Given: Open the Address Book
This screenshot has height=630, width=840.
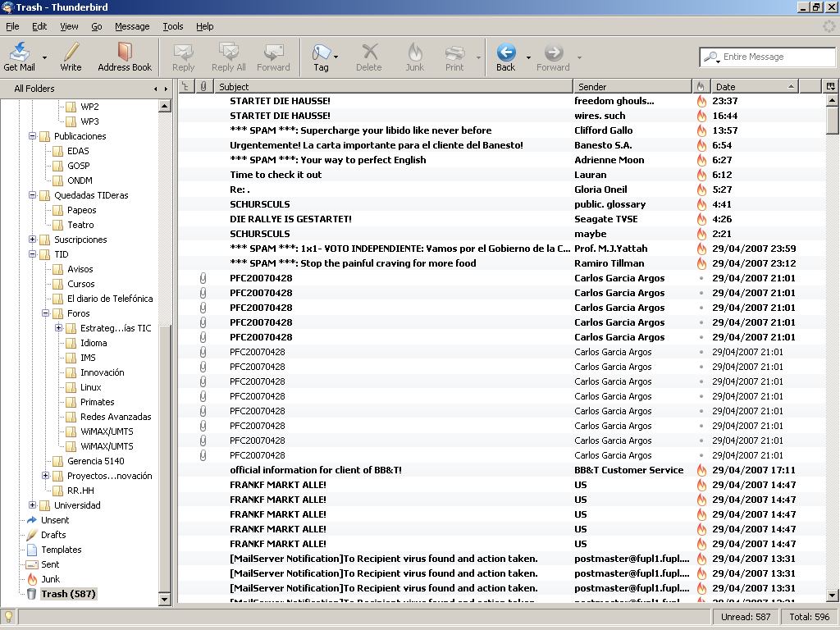Looking at the screenshot, I should coord(125,52).
